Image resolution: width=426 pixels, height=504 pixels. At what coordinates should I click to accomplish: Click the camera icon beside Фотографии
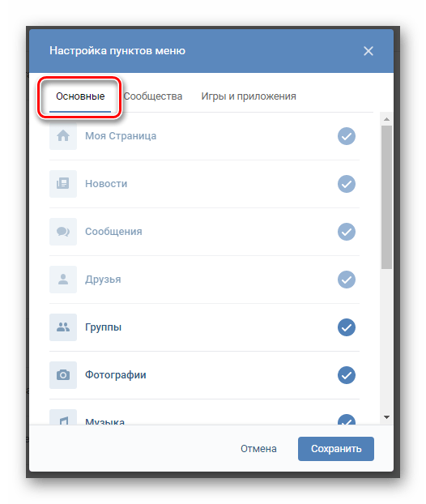pos(63,375)
